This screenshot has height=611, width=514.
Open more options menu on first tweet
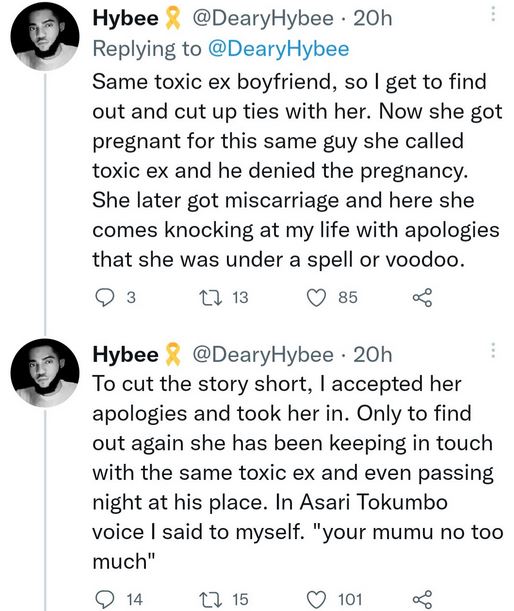493,14
